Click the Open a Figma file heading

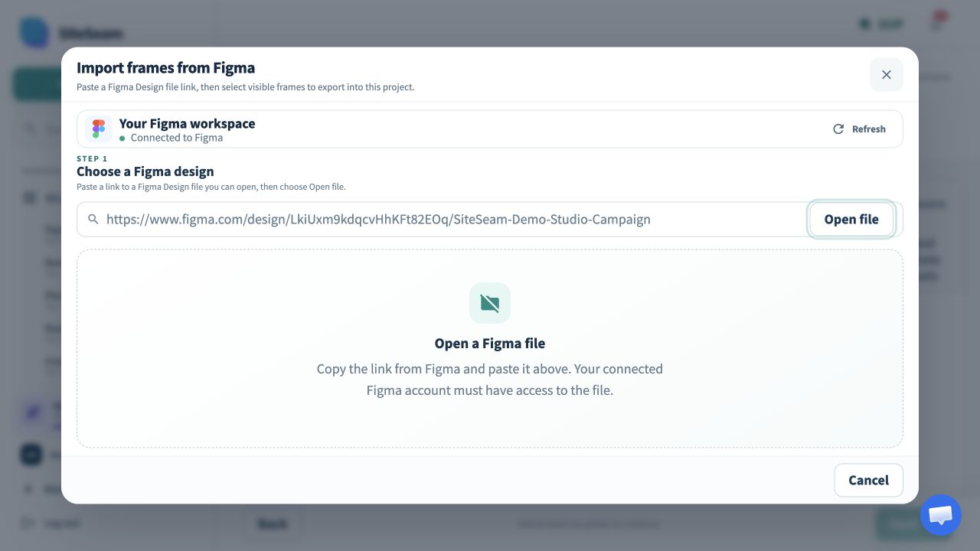490,344
